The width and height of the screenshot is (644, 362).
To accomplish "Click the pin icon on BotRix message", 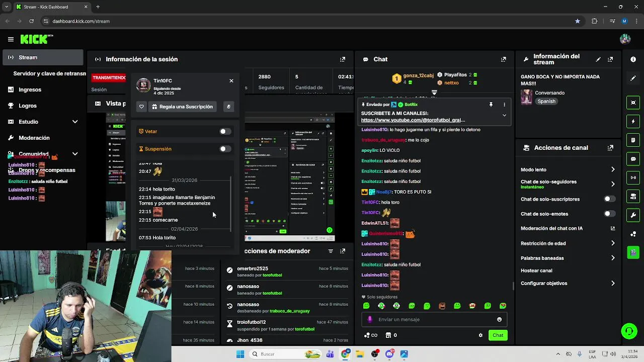I will 491,105.
